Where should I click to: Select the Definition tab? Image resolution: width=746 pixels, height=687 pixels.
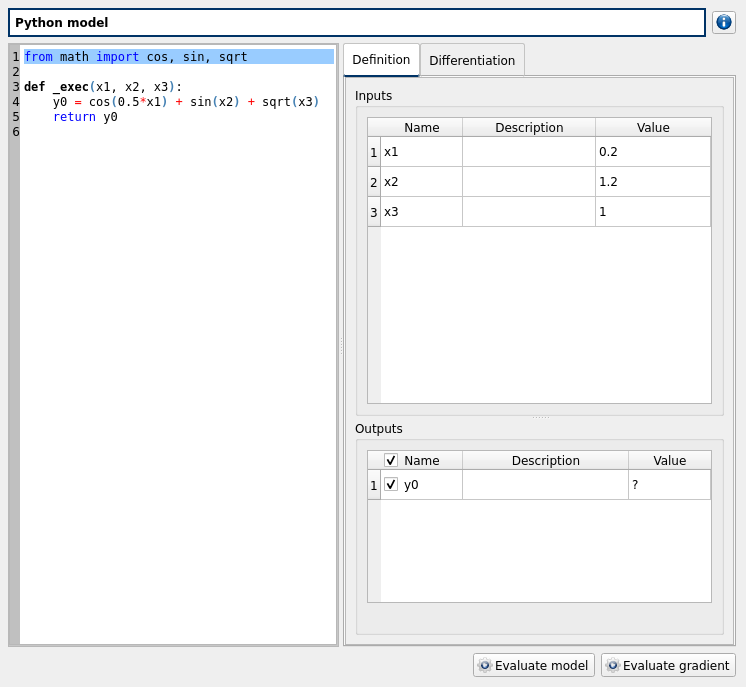point(381,60)
